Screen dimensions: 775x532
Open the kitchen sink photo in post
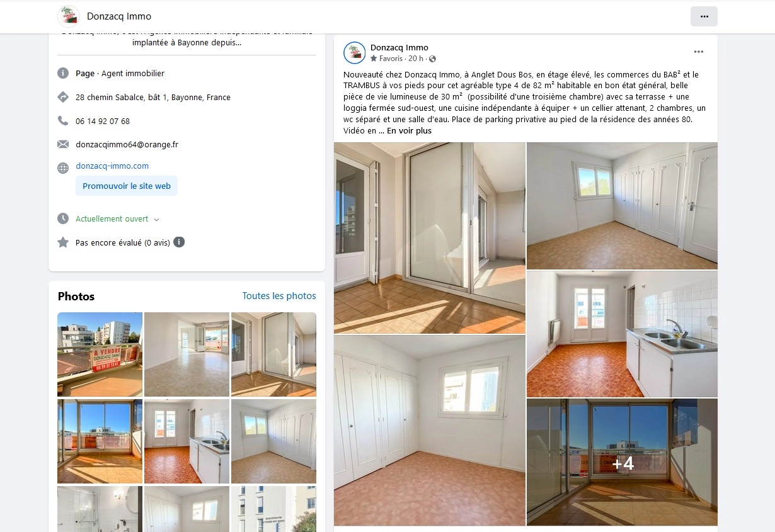623,334
